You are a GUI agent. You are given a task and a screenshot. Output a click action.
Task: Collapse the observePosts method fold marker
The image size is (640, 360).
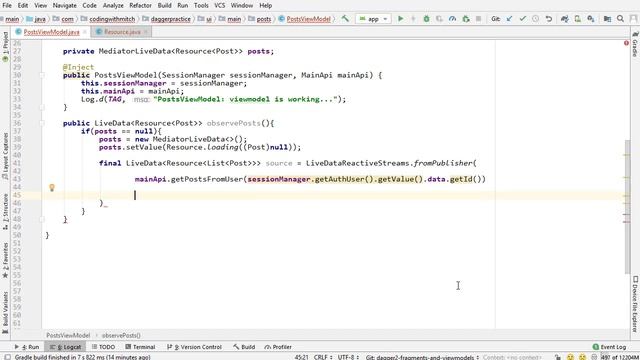pyautogui.click(x=42, y=123)
